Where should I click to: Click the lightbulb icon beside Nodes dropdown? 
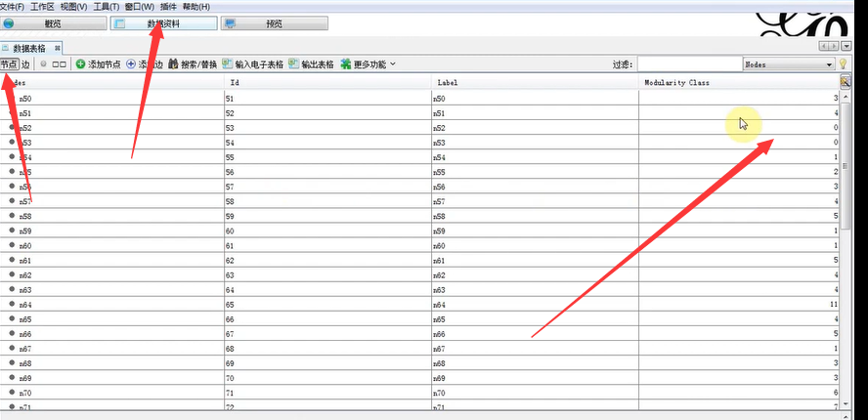click(844, 64)
